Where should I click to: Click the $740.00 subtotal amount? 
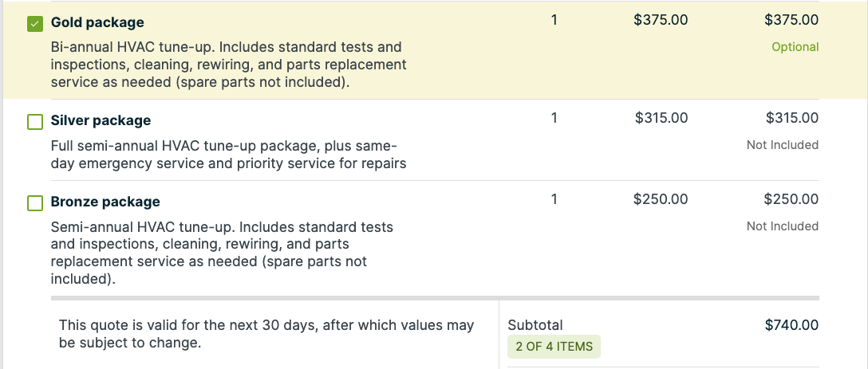791,325
